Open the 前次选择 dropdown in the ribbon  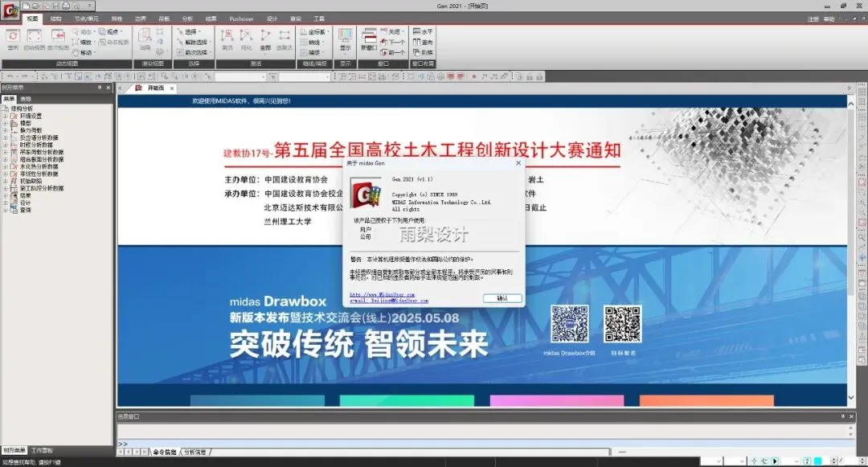coord(193,52)
